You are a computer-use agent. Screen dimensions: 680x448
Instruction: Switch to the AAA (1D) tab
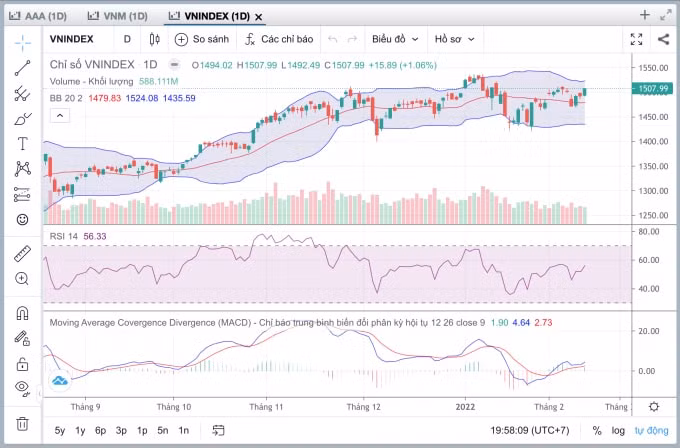(38, 16)
